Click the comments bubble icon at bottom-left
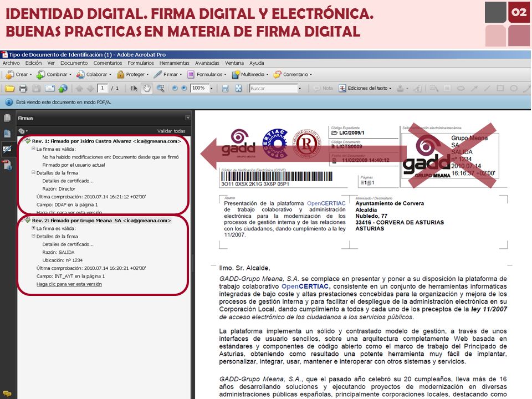The image size is (532, 399). (7, 394)
